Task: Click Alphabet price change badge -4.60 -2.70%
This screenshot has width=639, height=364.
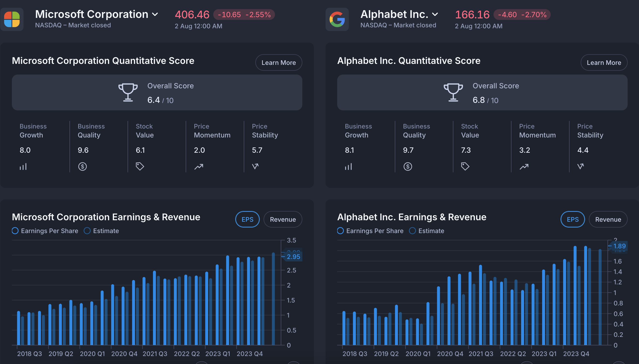Action: [522, 15]
